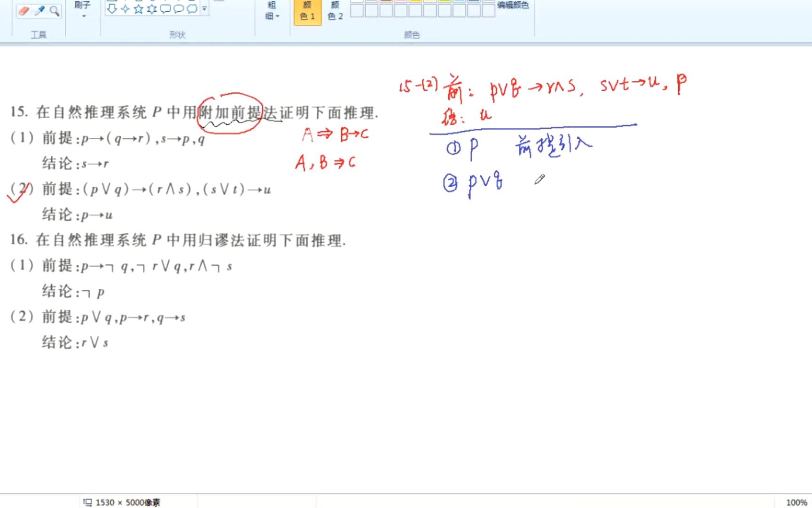
Task: Choose the six-point star shape
Action: pos(151,9)
